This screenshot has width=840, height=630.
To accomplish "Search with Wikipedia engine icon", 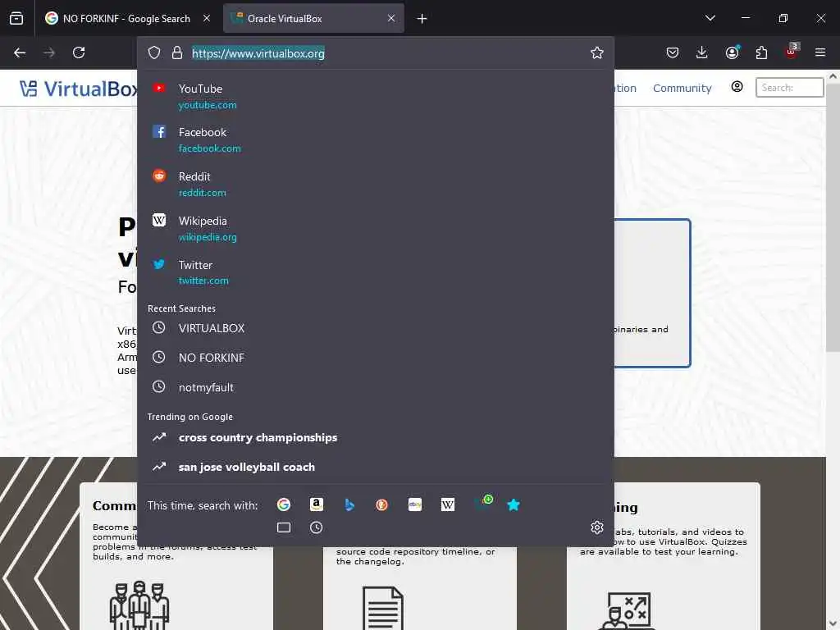I will pos(448,504).
